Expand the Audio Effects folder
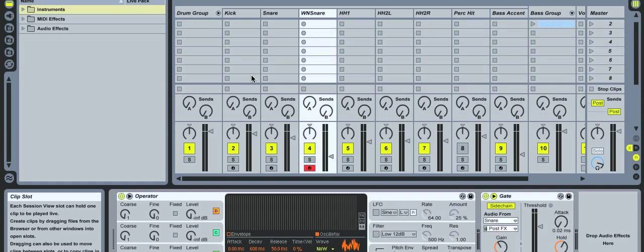The height and width of the screenshot is (252, 644). [x=23, y=29]
